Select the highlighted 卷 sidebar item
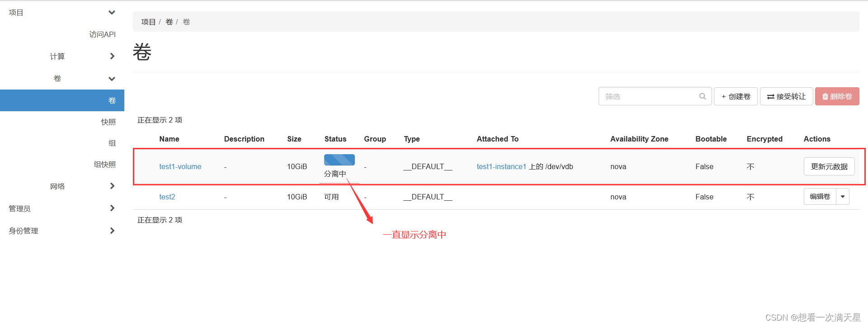The width and height of the screenshot is (868, 326). [x=62, y=100]
